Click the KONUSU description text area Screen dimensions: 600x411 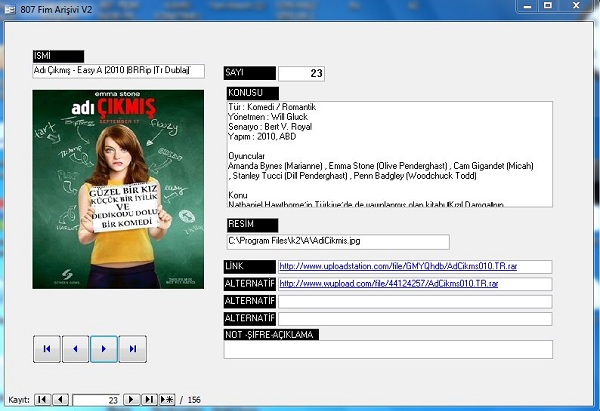click(x=390, y=154)
